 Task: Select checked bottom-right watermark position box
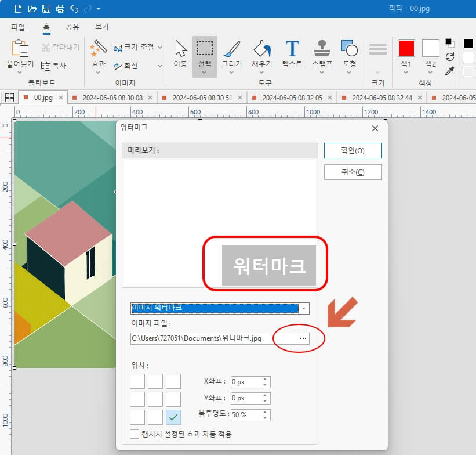(173, 417)
